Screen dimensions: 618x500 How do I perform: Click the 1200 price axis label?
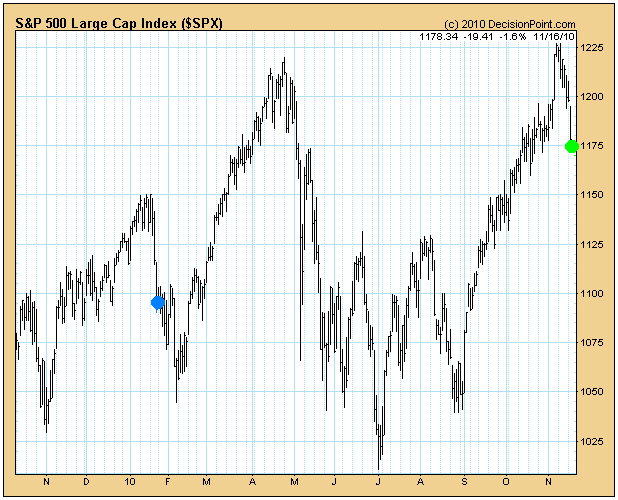[592, 97]
